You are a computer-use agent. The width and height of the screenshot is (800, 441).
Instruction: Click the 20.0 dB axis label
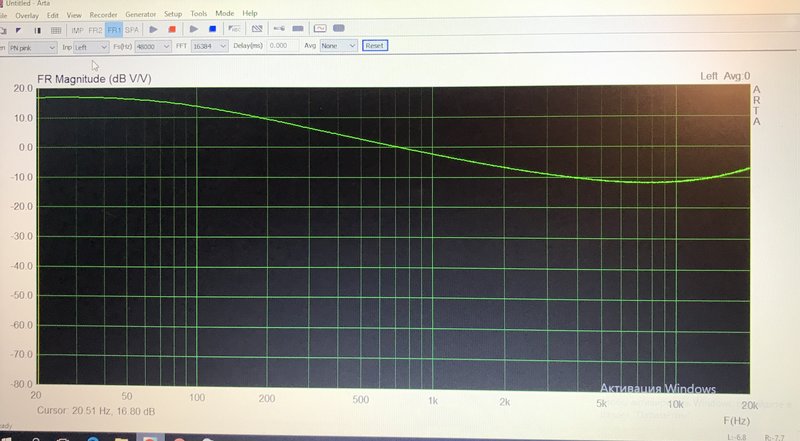coord(23,88)
